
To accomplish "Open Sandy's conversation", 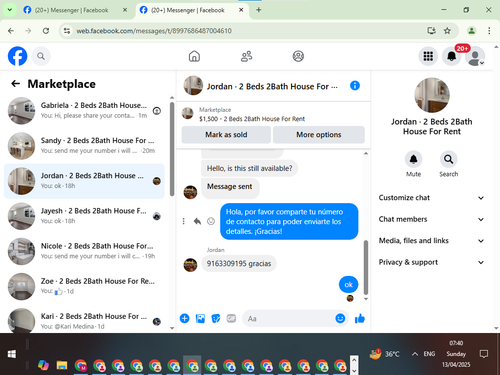I will 84,146.
